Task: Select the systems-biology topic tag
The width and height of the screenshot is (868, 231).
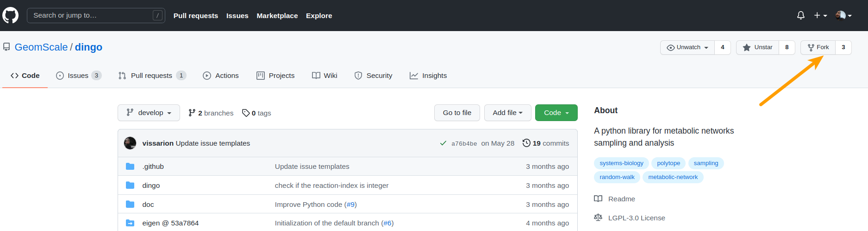Action: pos(621,163)
